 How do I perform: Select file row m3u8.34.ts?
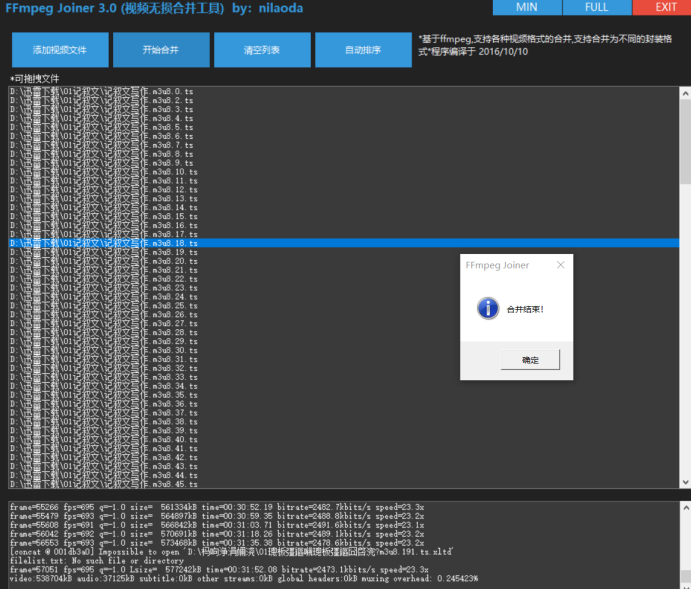344,386
